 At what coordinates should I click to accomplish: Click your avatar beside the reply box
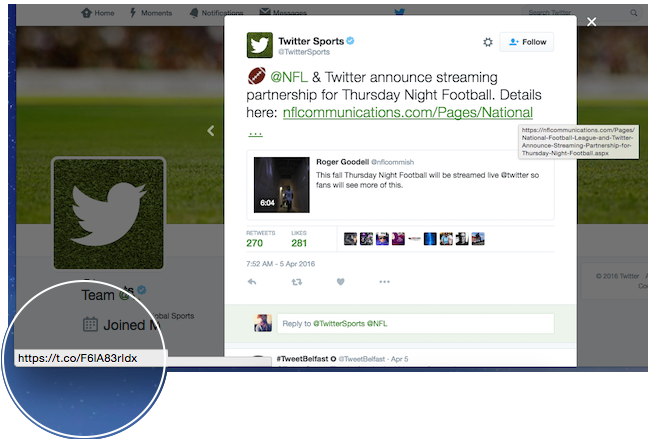coord(263,323)
